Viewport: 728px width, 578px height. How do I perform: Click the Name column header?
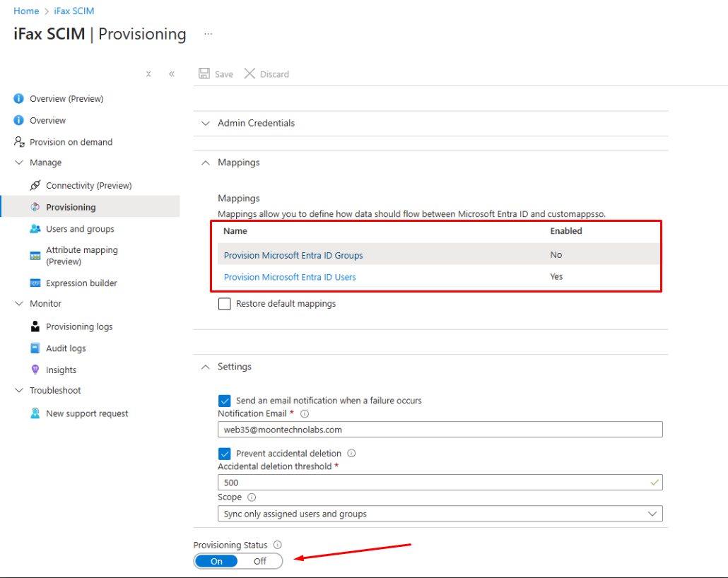pyautogui.click(x=235, y=231)
